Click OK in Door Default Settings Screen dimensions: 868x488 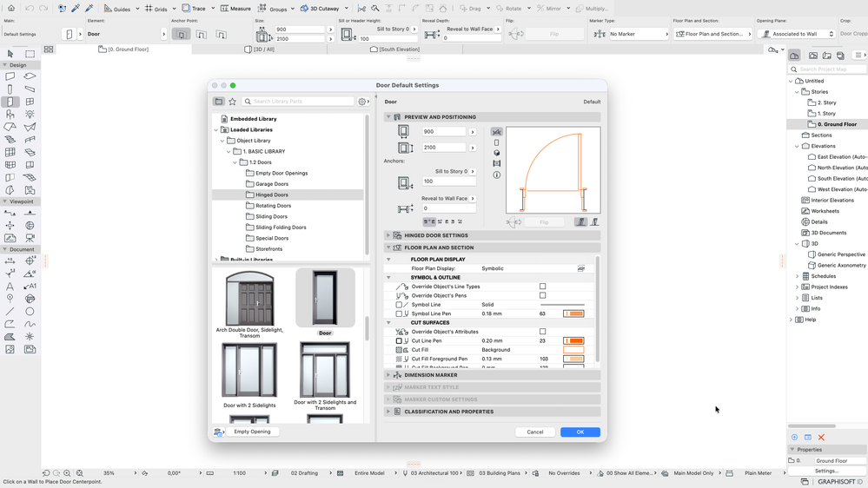click(580, 432)
